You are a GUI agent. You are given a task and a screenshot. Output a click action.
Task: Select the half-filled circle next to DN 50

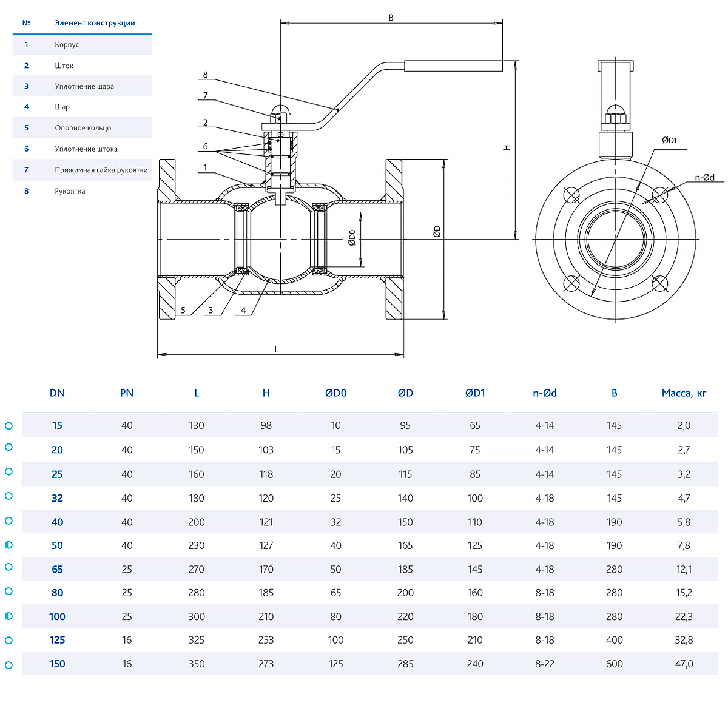(x=8, y=545)
